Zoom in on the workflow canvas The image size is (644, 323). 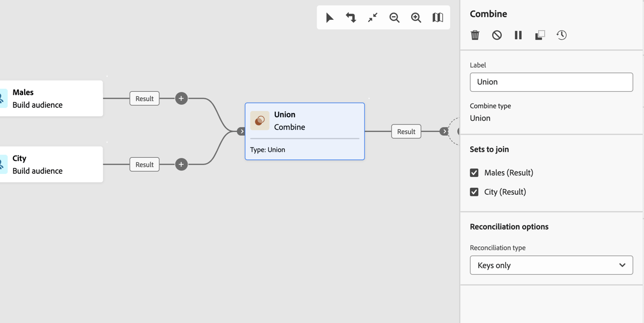(x=416, y=18)
